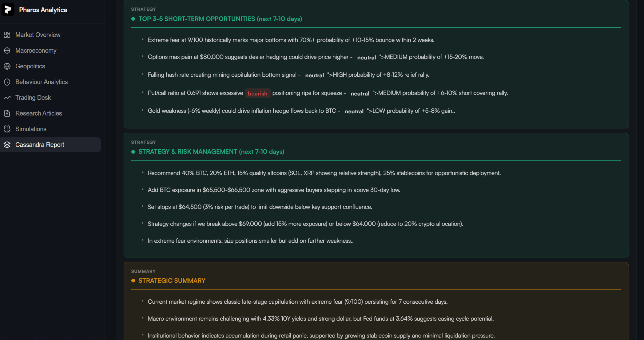Click the Research Articles document icon
Screen dimensions: 644x340
click(7, 113)
